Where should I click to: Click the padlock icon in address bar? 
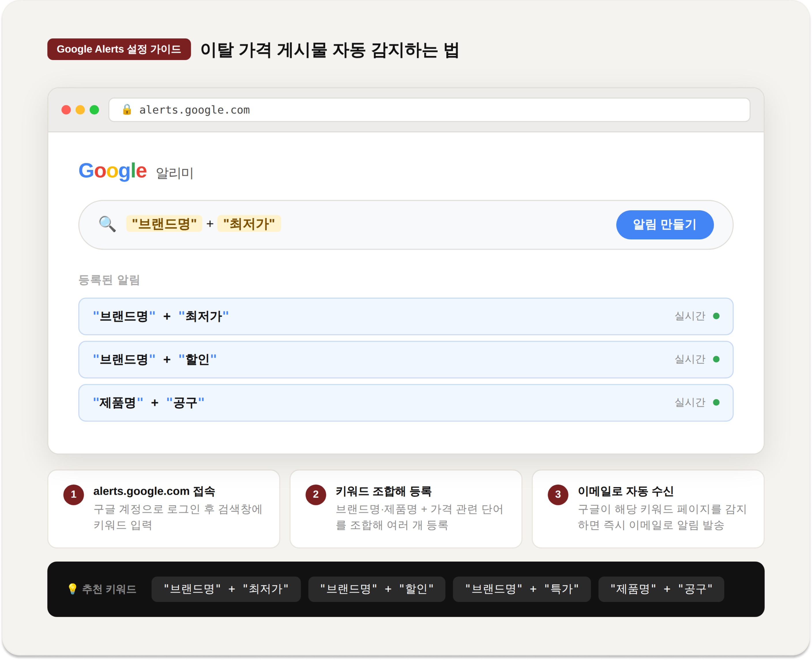[127, 110]
